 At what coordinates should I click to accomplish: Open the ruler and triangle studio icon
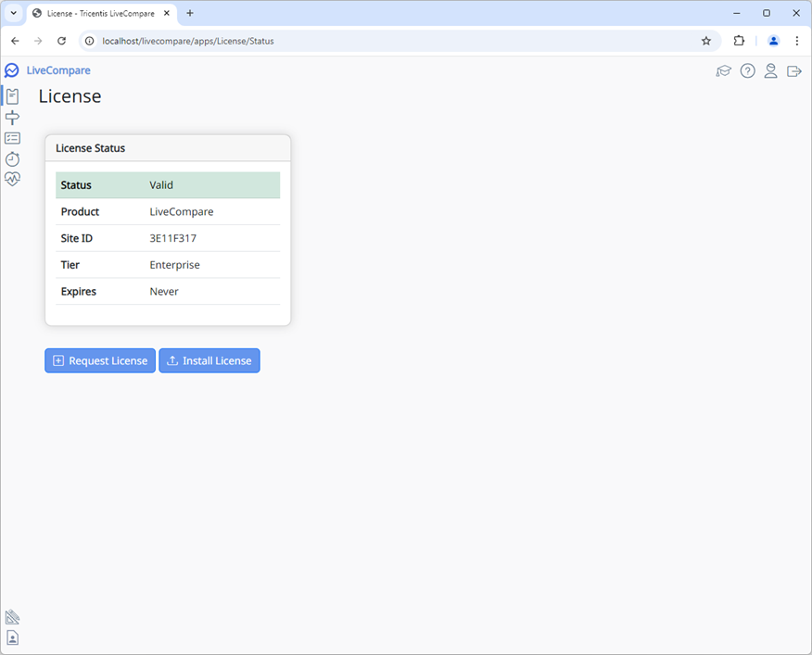point(12,617)
